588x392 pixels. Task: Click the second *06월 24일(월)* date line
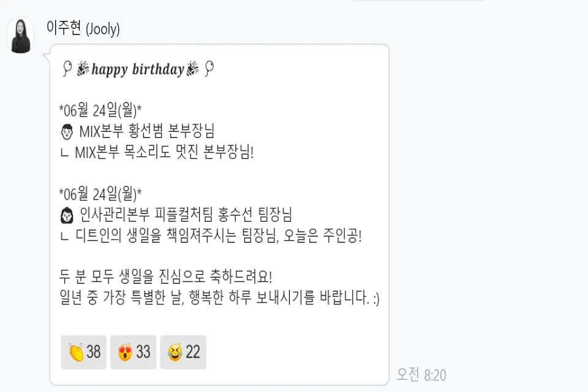tap(100, 194)
